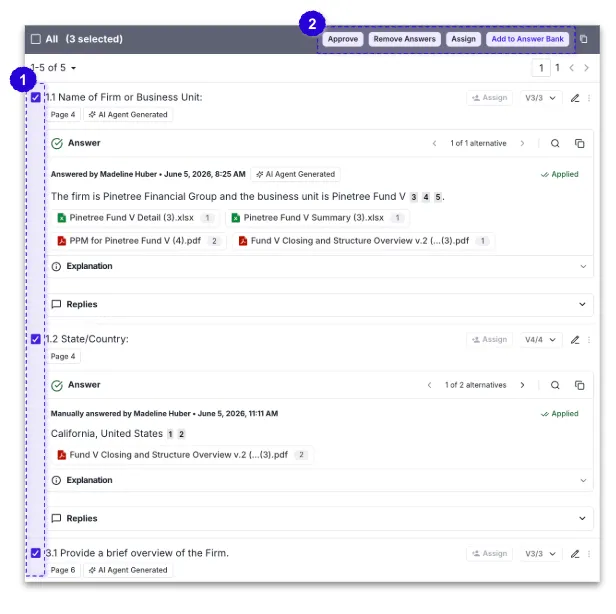Click Add to Answer Bank button
Screen dimensions: 616x614
coord(527,39)
